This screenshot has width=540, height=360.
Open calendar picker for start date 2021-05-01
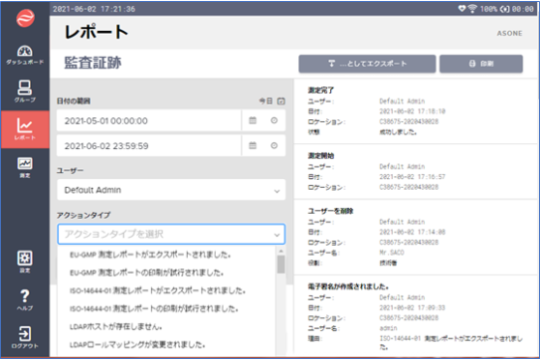252,121
